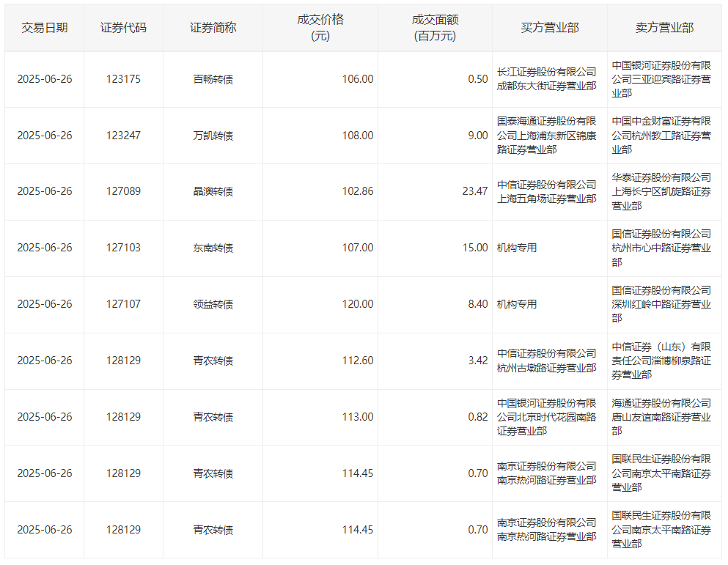The width and height of the screenshot is (728, 565).
Task: Click the 交易日期 column header
Action: point(44,28)
